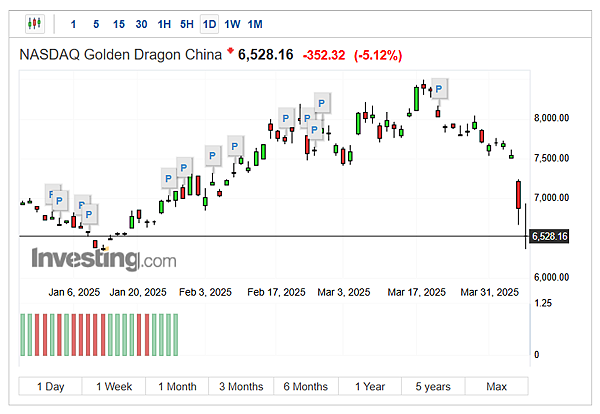The width and height of the screenshot is (600, 414).
Task: Click the (-5.12%) percent change
Action: [x=378, y=55]
